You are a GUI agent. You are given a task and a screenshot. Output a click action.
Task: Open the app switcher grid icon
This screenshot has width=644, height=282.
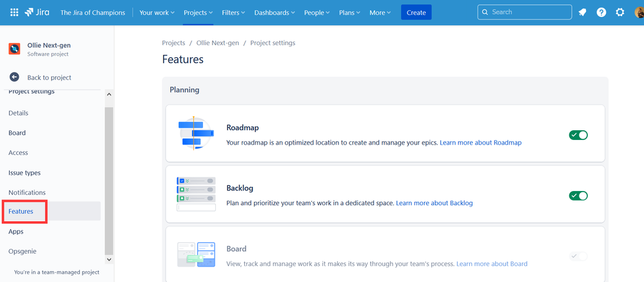(x=14, y=12)
